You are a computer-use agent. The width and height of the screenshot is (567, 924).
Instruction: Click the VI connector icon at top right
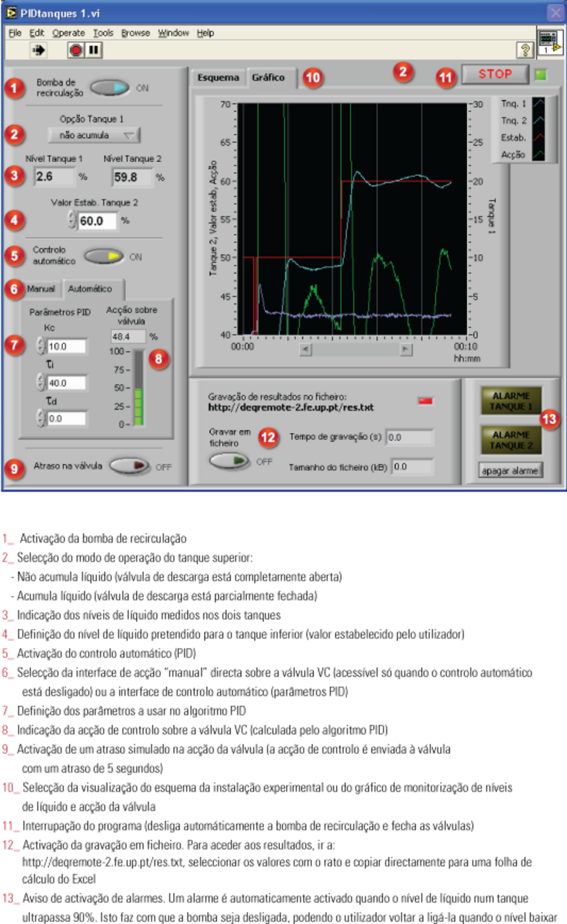click(549, 42)
